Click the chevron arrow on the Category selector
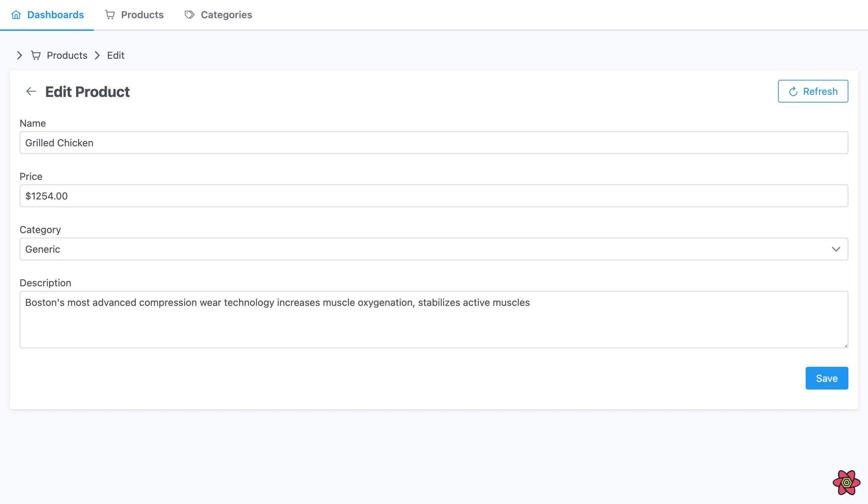This screenshot has width=868, height=504. click(836, 249)
